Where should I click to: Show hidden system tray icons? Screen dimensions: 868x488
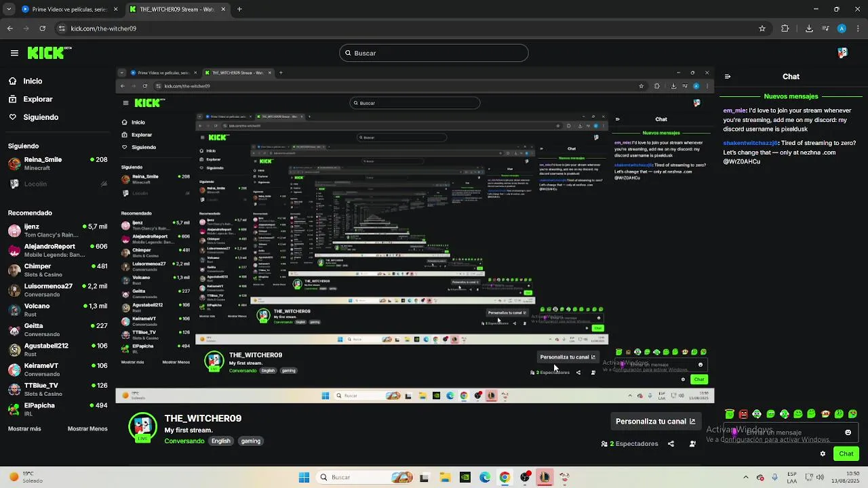pyautogui.click(x=745, y=477)
